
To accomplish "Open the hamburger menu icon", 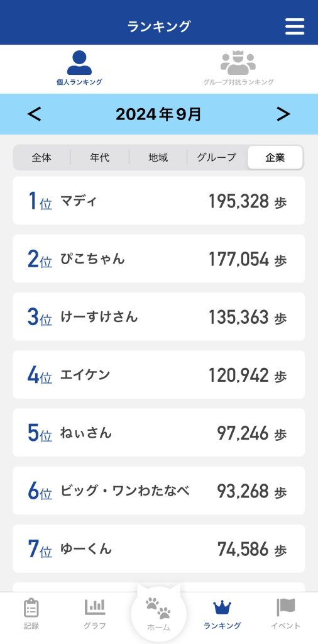I will (x=295, y=26).
